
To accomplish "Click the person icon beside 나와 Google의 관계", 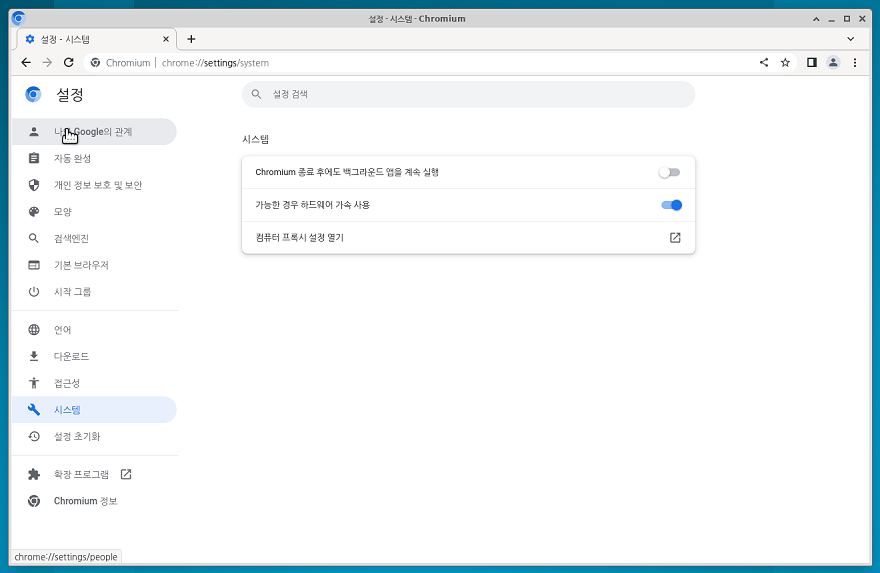I will [34, 131].
